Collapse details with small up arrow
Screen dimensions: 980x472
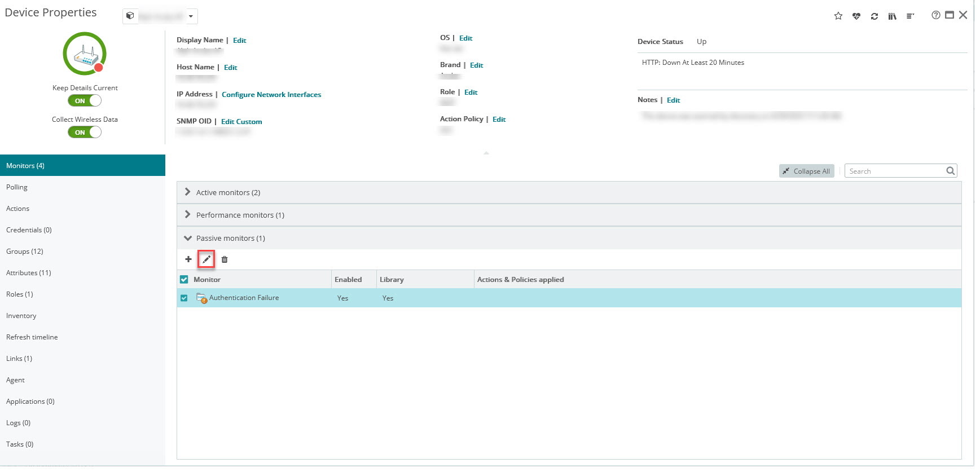click(x=486, y=153)
